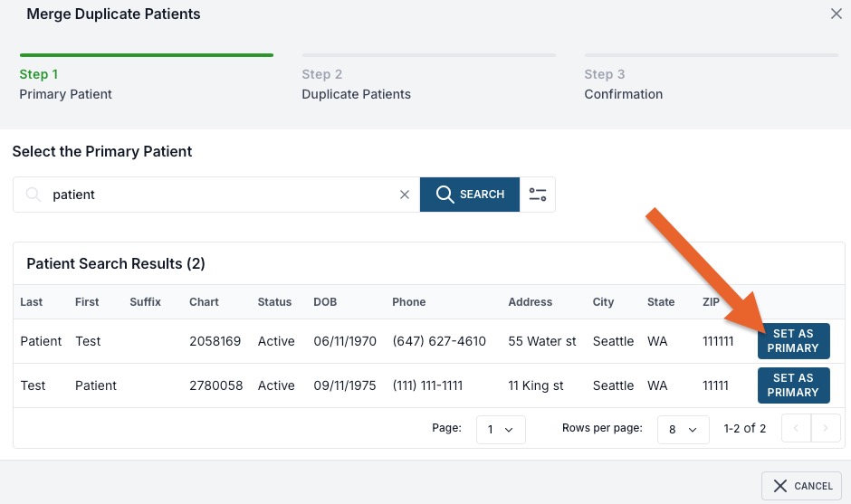Select Step 2 Duplicate Patients tab
Image resolution: width=851 pixels, height=504 pixels.
point(429,79)
